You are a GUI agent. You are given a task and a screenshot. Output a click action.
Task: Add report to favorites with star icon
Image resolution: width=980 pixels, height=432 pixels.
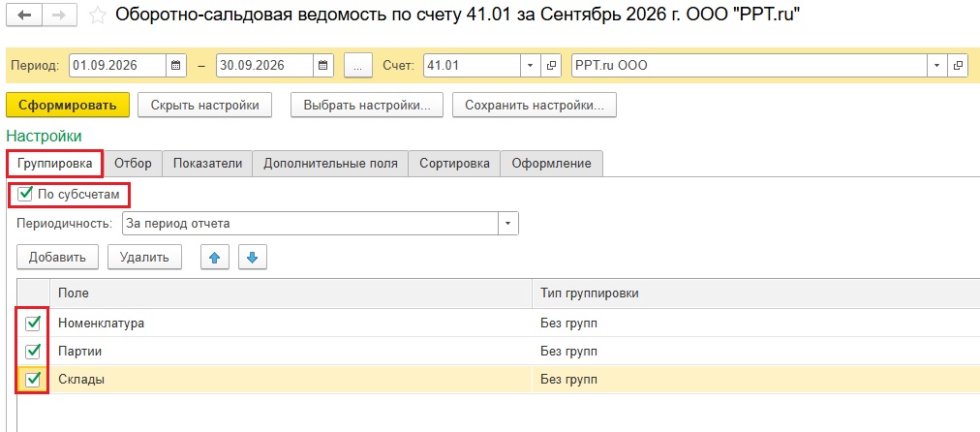pyautogui.click(x=97, y=15)
